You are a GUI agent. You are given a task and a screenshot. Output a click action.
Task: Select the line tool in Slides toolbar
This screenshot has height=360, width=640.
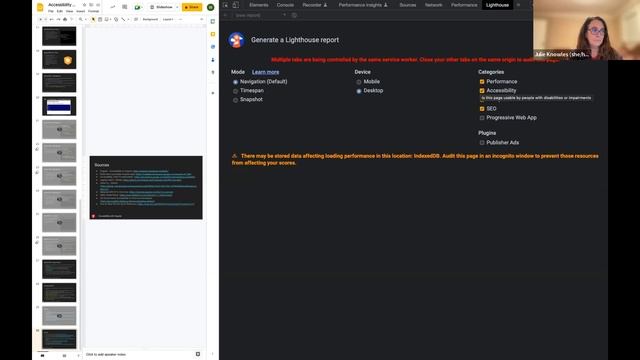(123, 19)
